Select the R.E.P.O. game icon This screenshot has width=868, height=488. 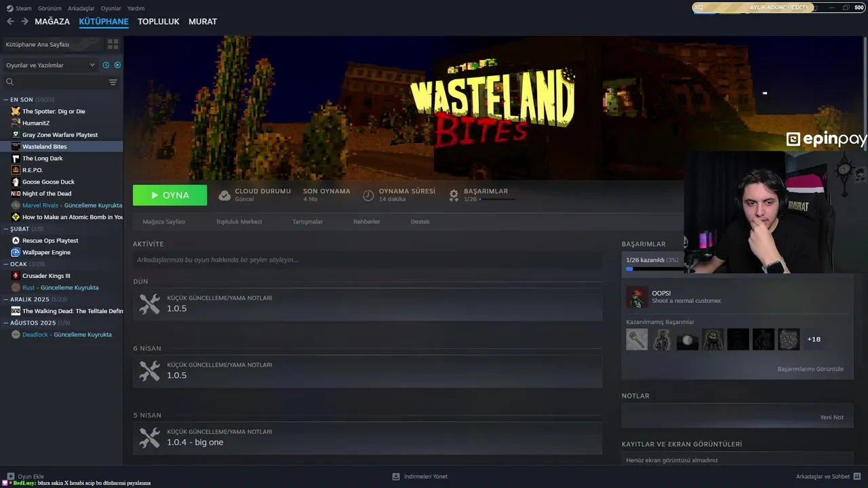(x=16, y=170)
